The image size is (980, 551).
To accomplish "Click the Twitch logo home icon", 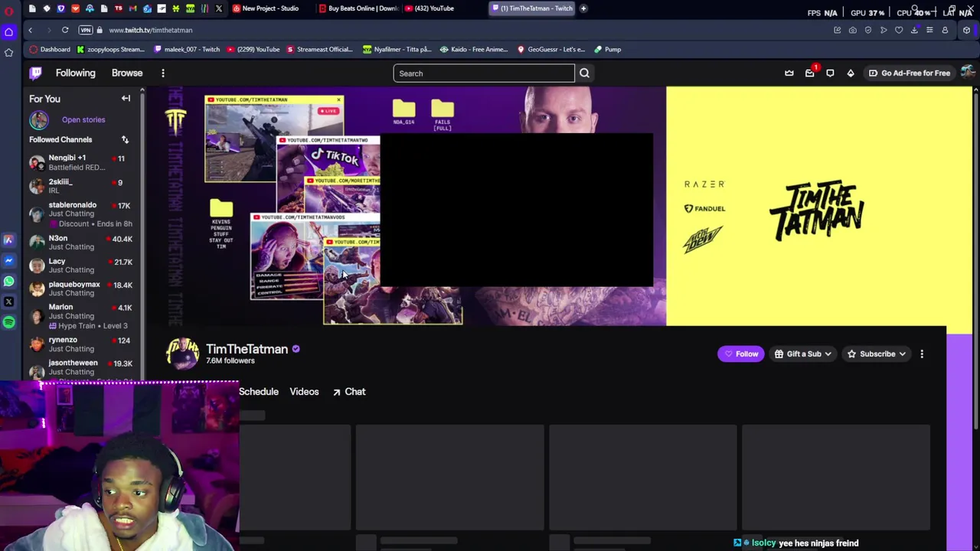I will [35, 73].
